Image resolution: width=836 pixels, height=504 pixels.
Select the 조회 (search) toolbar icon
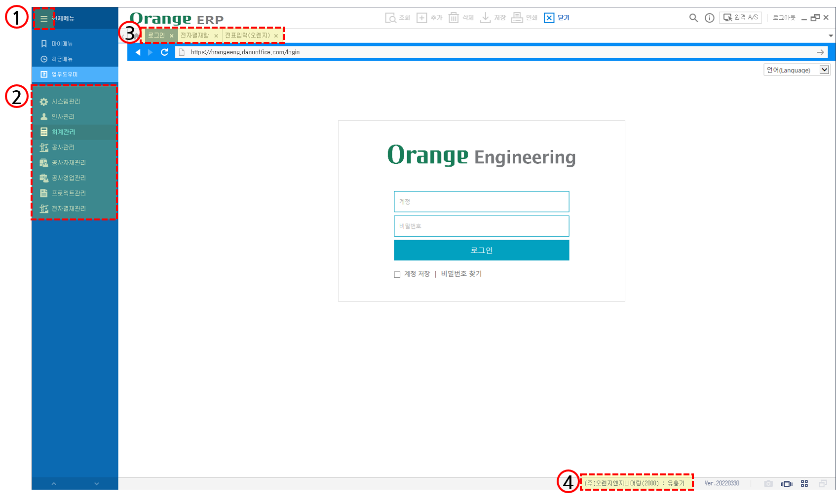coord(397,18)
